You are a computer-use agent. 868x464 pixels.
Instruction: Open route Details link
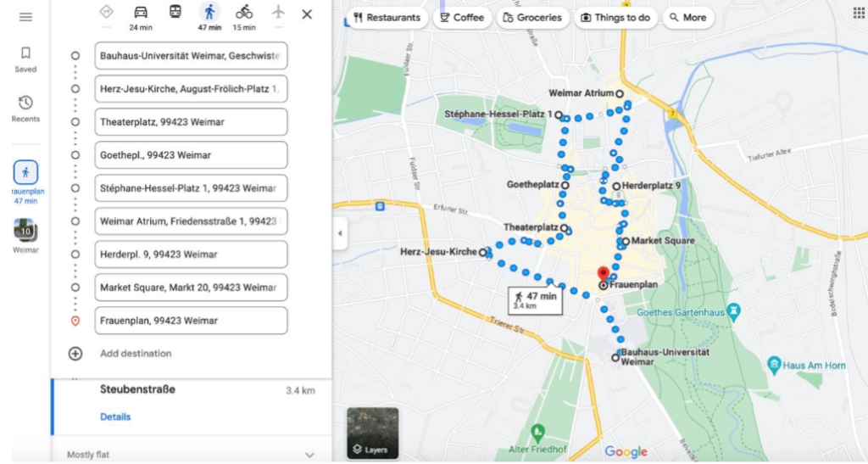(x=115, y=417)
